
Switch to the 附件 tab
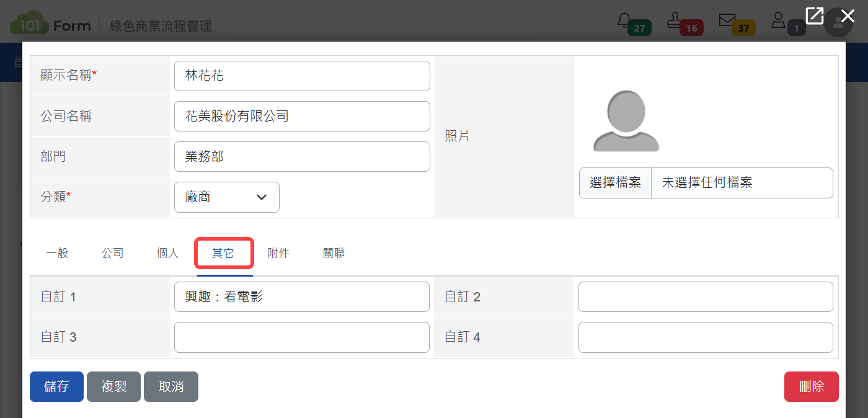pos(278,253)
